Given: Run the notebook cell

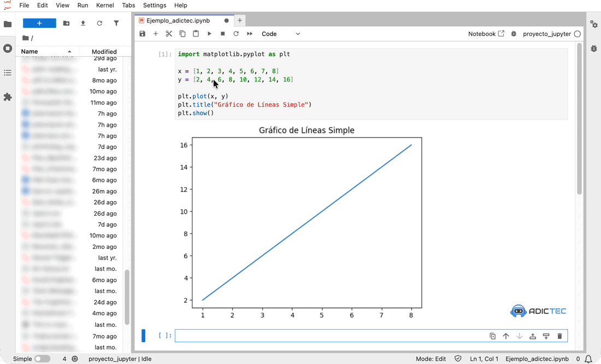Looking at the screenshot, I should tap(210, 33).
